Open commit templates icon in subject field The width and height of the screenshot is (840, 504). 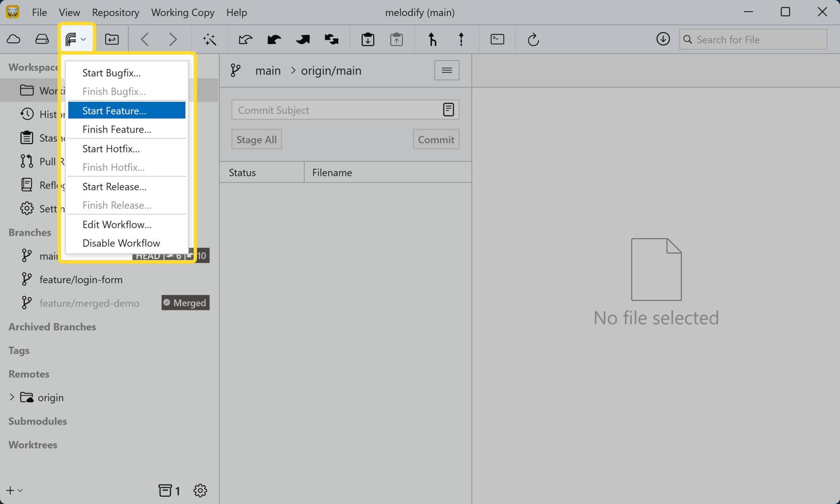pyautogui.click(x=449, y=110)
